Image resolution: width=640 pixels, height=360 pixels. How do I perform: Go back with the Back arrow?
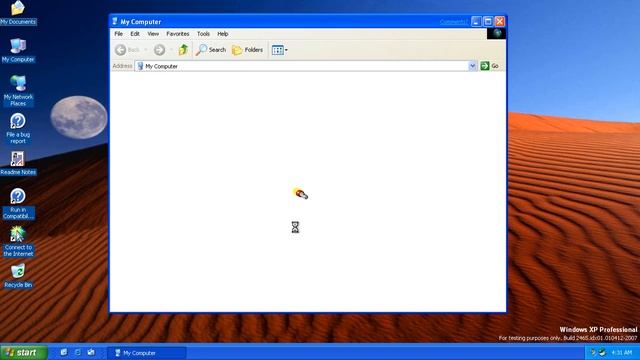(127, 50)
